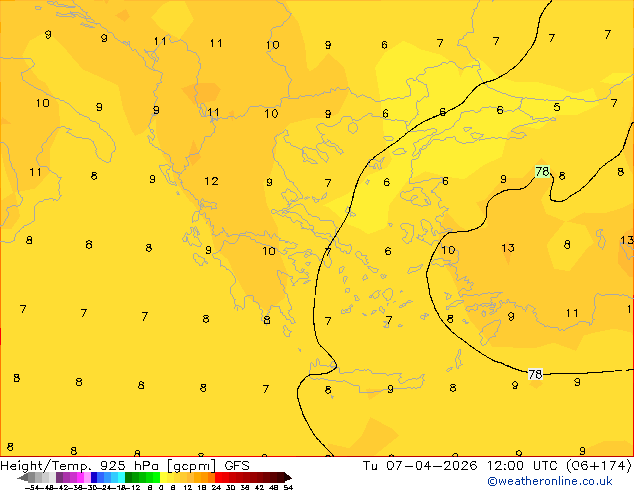The height and width of the screenshot is (490, 634).
Task: Click the (06+174) forecast run text
Action: tap(599, 466)
